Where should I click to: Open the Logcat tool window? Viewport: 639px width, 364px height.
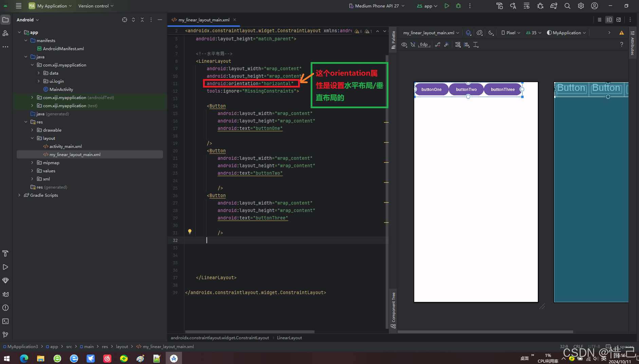point(5,294)
